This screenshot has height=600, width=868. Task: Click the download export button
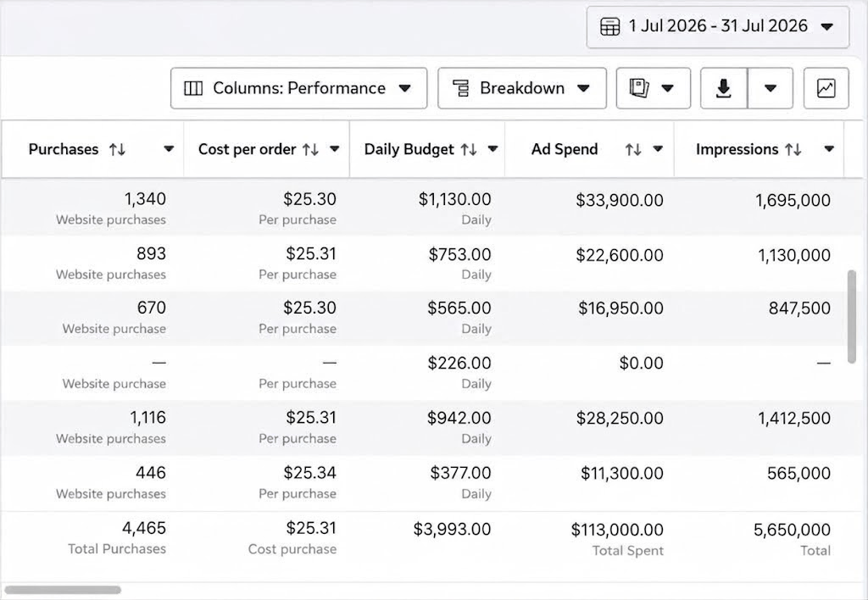(724, 88)
